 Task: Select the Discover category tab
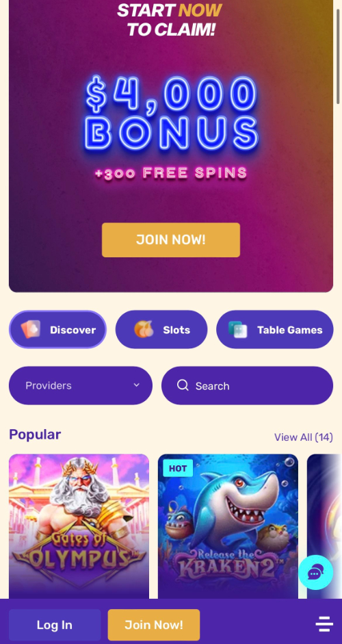click(57, 329)
